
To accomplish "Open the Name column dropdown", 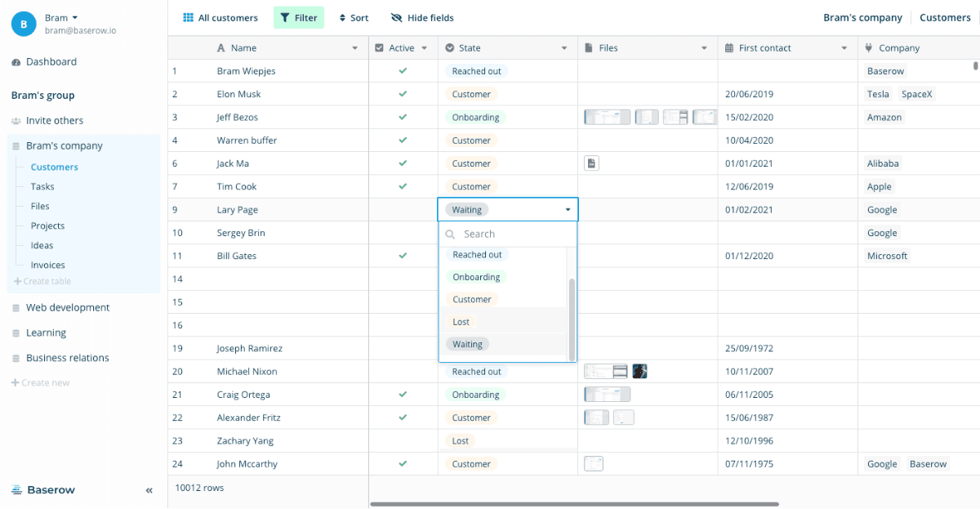I will tap(356, 47).
